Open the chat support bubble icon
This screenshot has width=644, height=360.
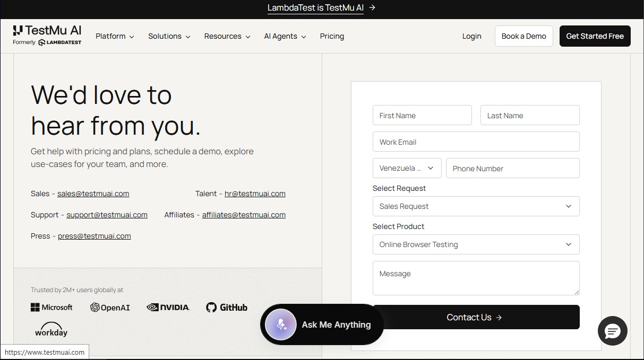[x=613, y=331]
